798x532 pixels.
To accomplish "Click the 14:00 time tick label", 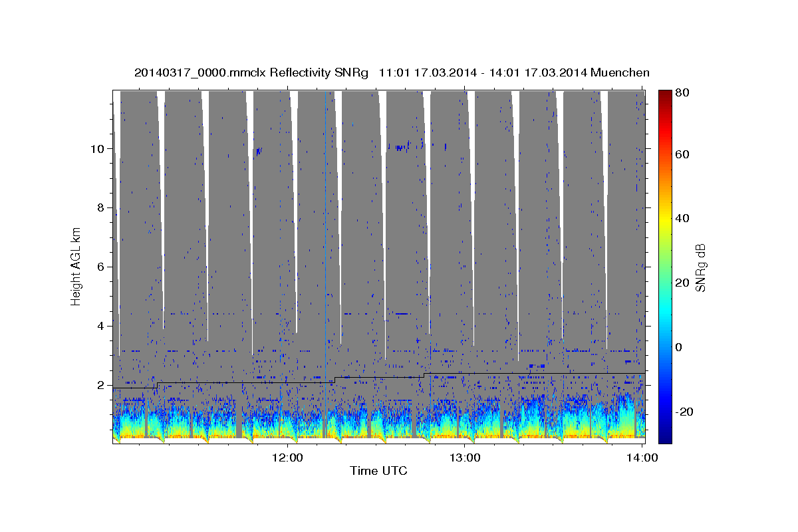I will (642, 458).
